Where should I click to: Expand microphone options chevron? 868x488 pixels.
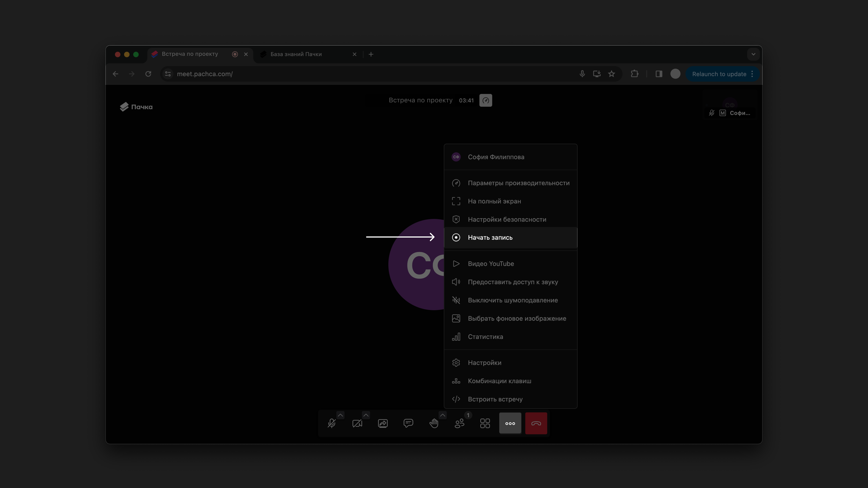pyautogui.click(x=340, y=415)
